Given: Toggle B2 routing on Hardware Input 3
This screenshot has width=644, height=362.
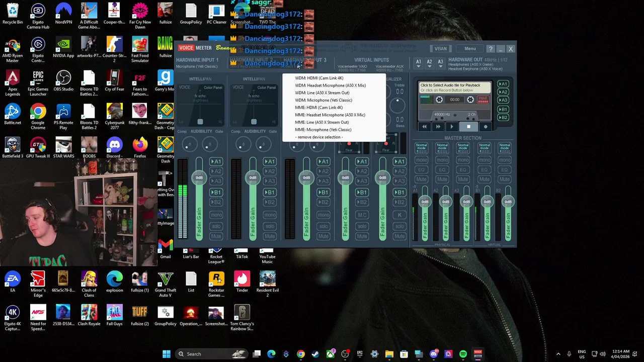Looking at the screenshot, I should tap(324, 202).
